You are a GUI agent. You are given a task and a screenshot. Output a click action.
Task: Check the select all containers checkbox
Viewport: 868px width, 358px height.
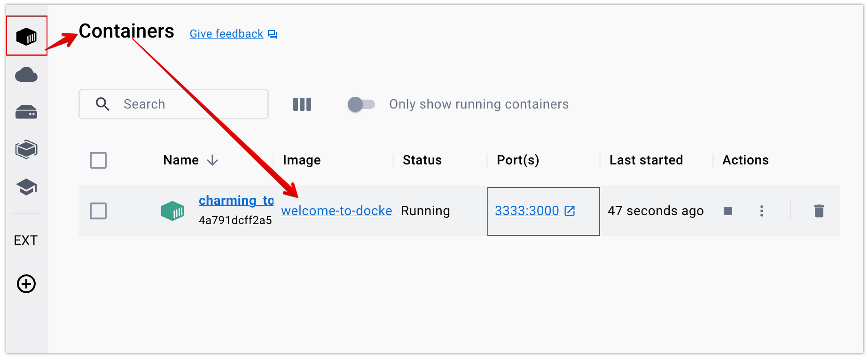click(x=98, y=160)
